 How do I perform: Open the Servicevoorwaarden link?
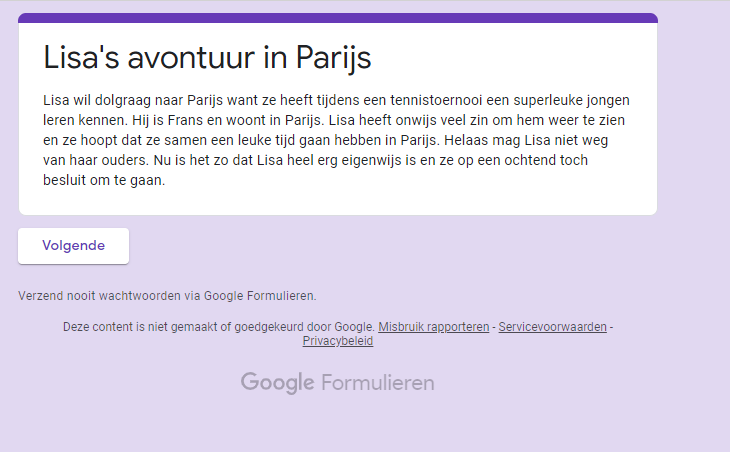pos(552,327)
